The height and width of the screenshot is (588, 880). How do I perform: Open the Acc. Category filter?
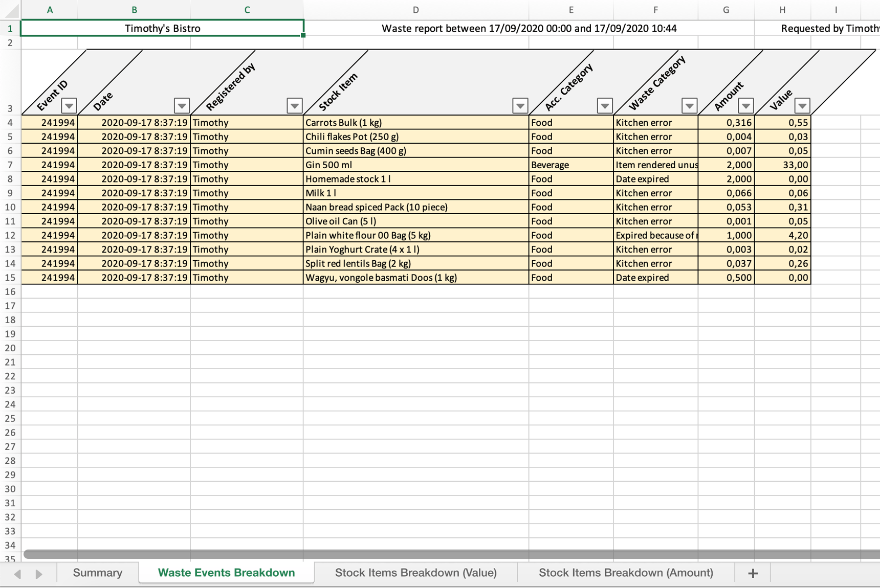(605, 106)
